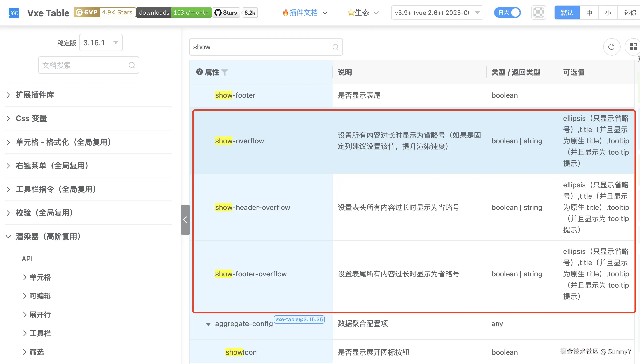Collapse the aggregate-config row
This screenshot has width=640, height=364.
point(208,324)
